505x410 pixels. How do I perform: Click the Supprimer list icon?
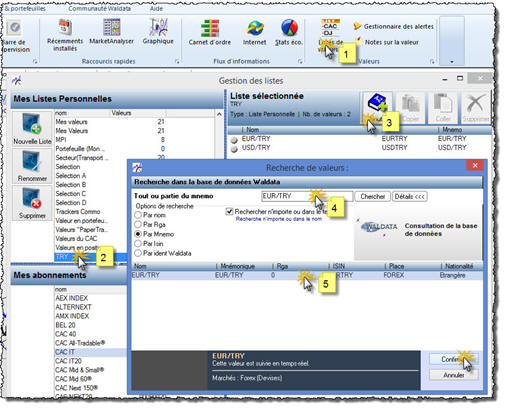pyautogui.click(x=32, y=203)
